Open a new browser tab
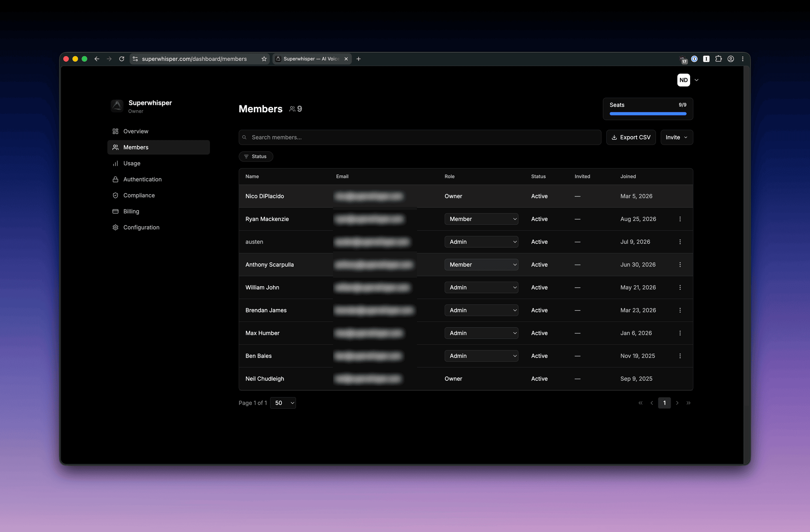This screenshot has height=532, width=810. pos(358,59)
